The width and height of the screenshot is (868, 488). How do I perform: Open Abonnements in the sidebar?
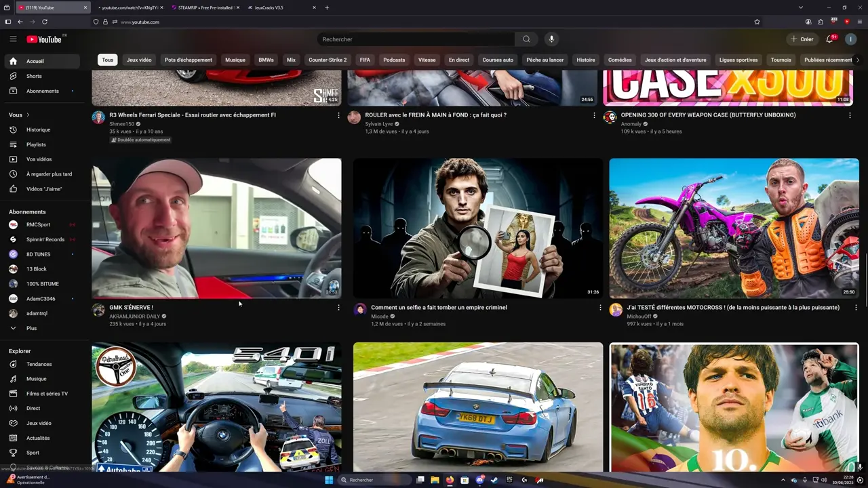pos(41,91)
